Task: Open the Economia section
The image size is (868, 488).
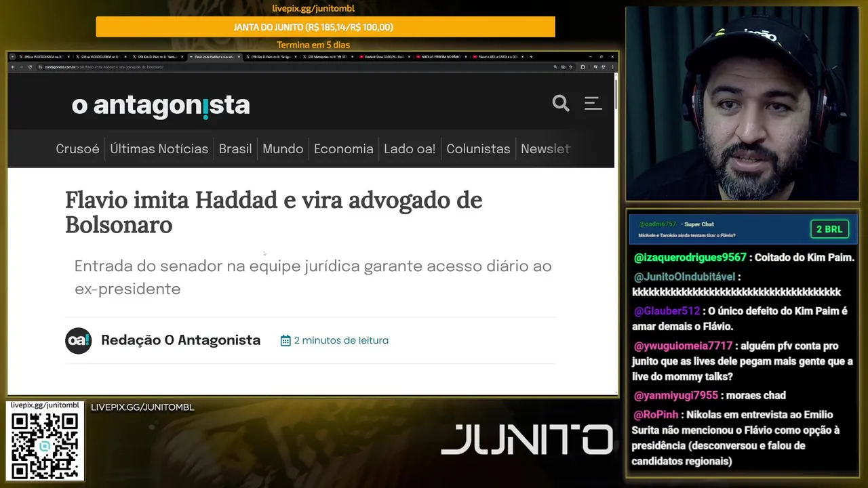Action: tap(344, 149)
